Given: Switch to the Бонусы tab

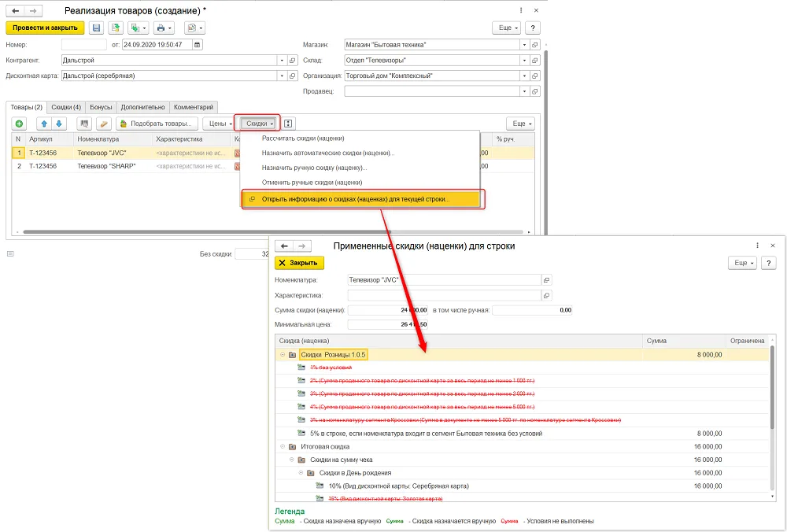Looking at the screenshot, I should tap(101, 107).
